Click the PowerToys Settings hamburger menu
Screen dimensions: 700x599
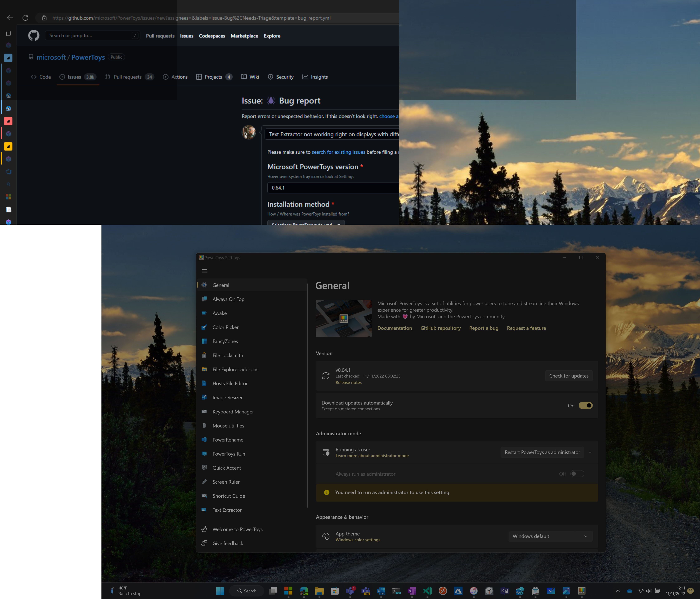pyautogui.click(x=204, y=271)
